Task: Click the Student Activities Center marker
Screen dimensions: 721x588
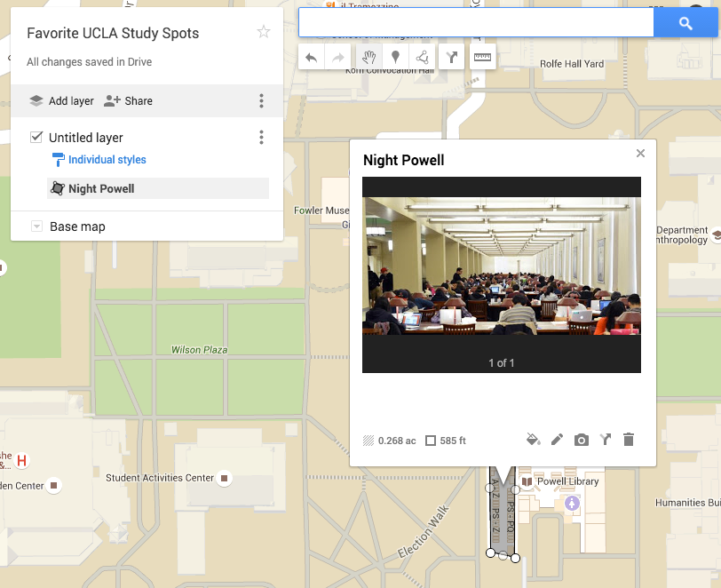Action: 224,479
